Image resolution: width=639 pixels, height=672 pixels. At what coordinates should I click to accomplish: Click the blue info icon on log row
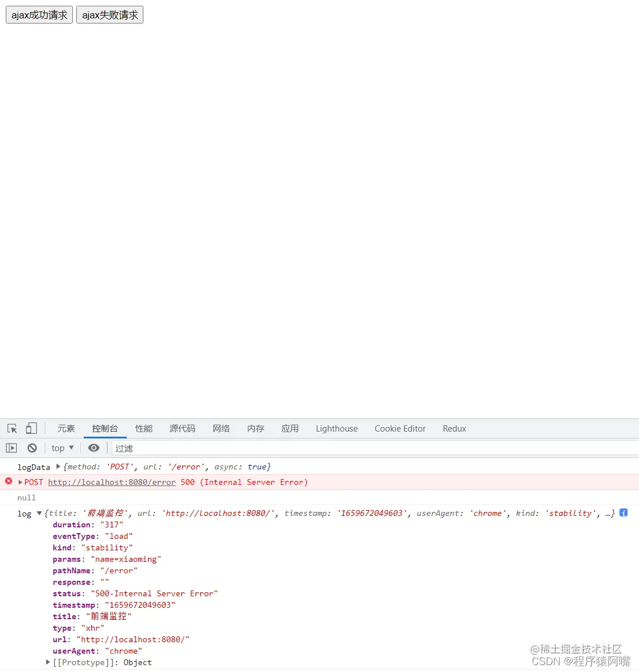pos(624,513)
